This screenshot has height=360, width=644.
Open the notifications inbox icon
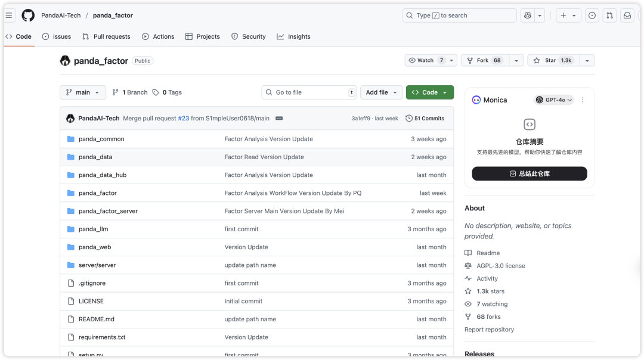[x=627, y=15]
